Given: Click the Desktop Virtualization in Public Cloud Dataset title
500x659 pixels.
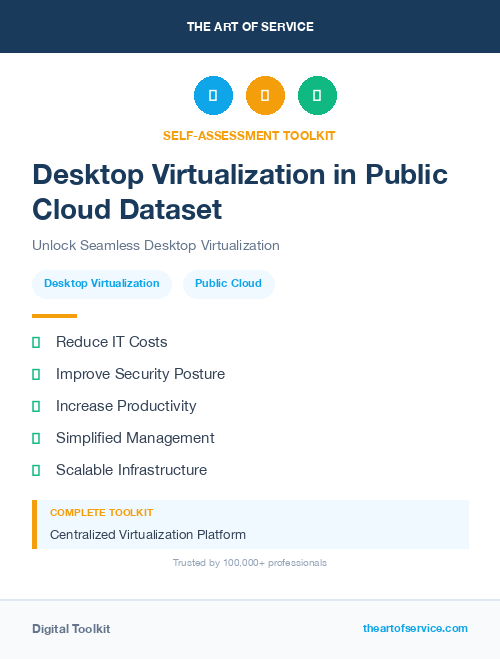Looking at the screenshot, I should point(240,192).
